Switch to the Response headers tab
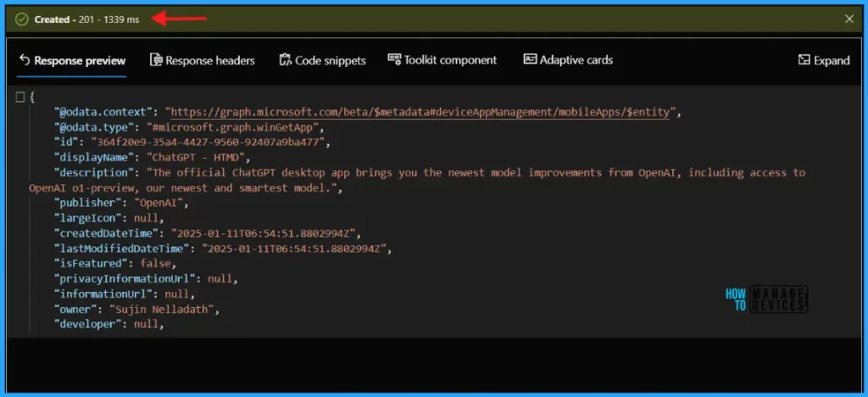 (x=203, y=60)
